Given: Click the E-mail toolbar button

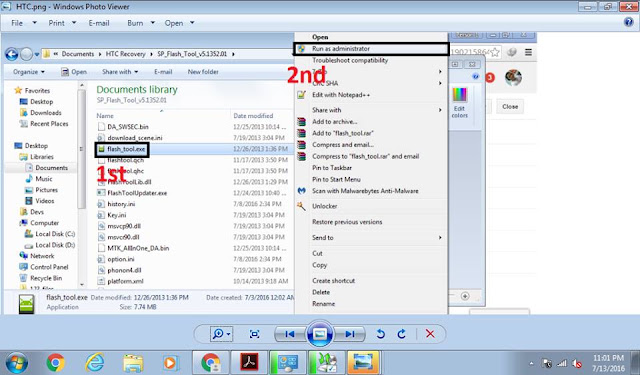Looking at the screenshot, I should pos(99,23).
